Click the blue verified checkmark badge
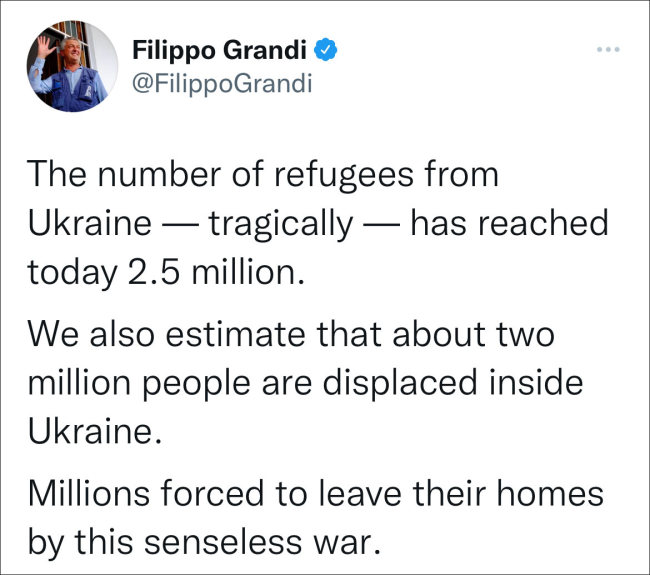 click(x=325, y=49)
